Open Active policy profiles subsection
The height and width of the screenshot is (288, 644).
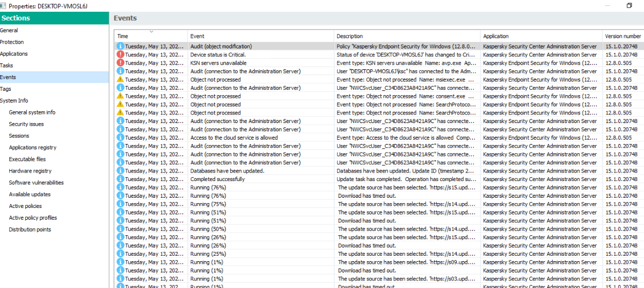click(33, 218)
